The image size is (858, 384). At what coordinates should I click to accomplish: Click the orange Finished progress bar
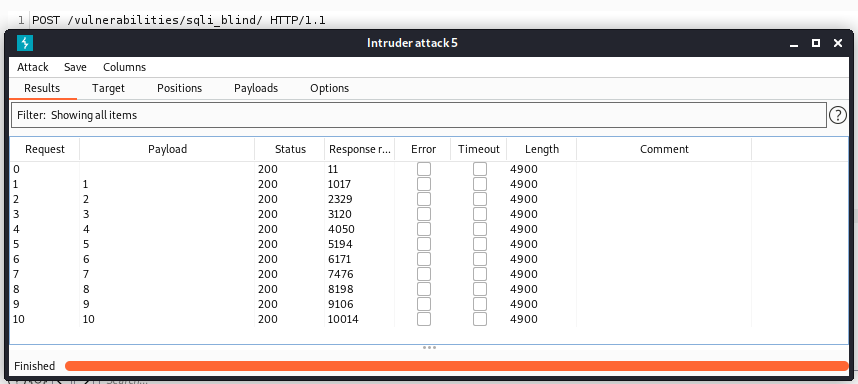point(456,366)
